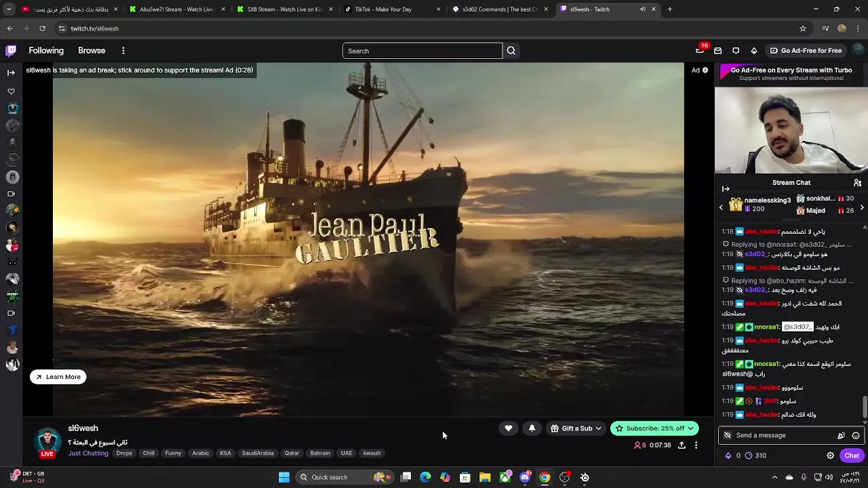Click taskbar Quick search box
868x488 pixels.
[345, 477]
